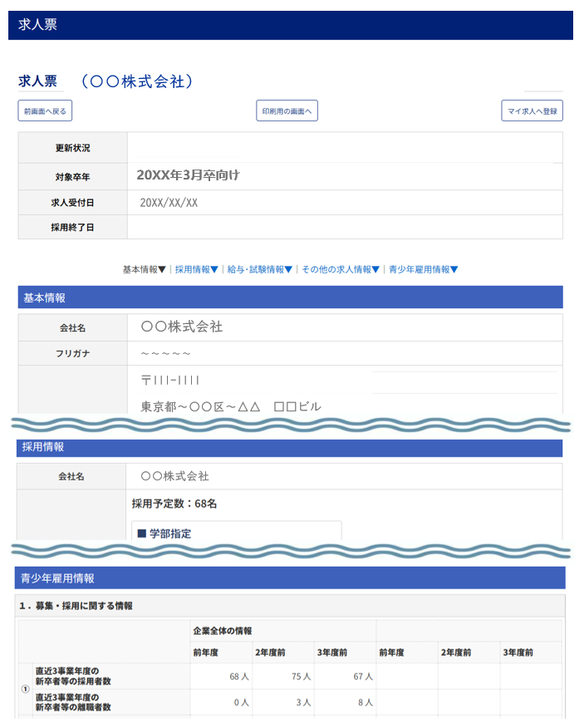Click the blue 採用情報 section header
This screenshot has width=584, height=728.
(290, 447)
